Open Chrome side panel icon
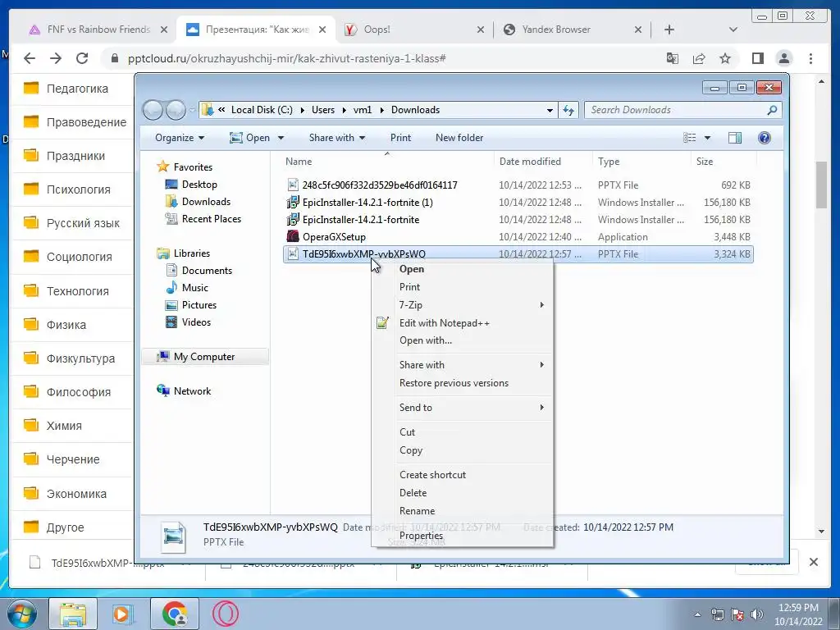The width and height of the screenshot is (840, 630). (757, 58)
